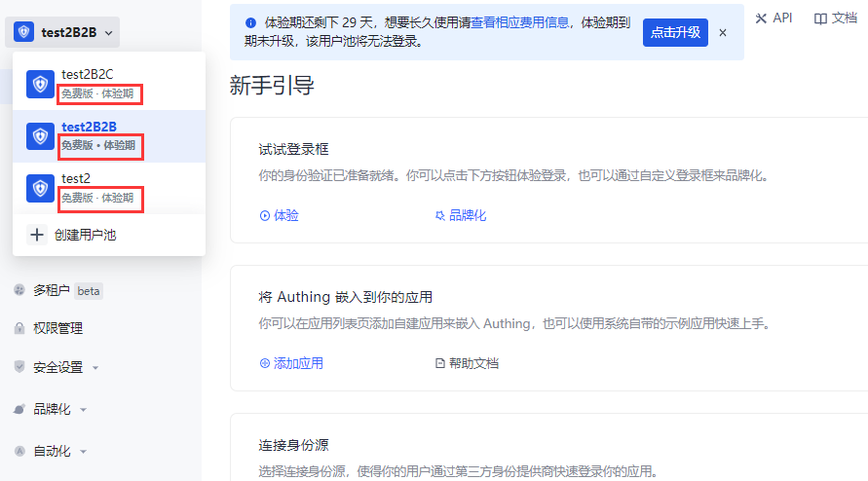Click the 权限管理 lock icon
The image size is (868, 481).
(19, 328)
